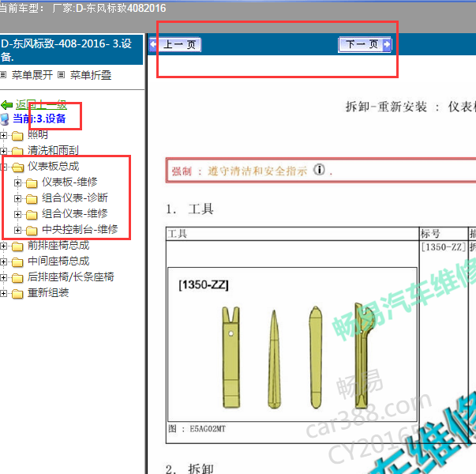Viewport: 476px width, 474px height.
Task: Click the folder icon for 前排座椅总成
Action: click(17, 246)
